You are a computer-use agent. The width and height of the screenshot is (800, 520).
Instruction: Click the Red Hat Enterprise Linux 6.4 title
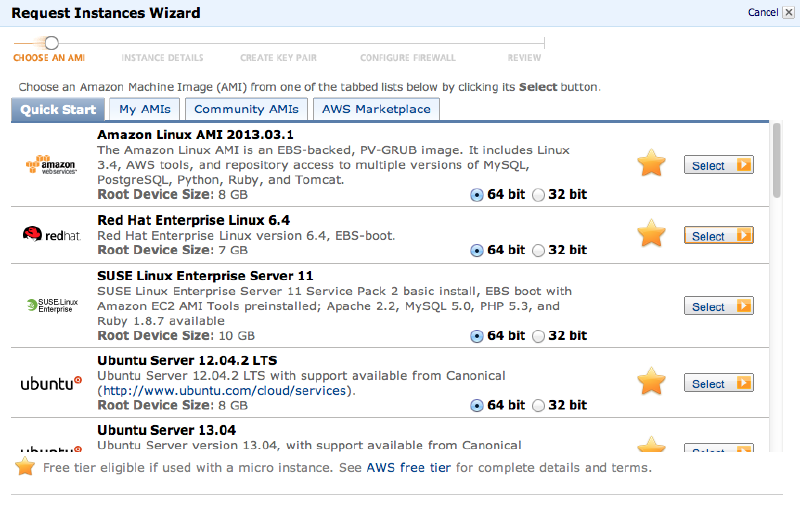coord(193,220)
